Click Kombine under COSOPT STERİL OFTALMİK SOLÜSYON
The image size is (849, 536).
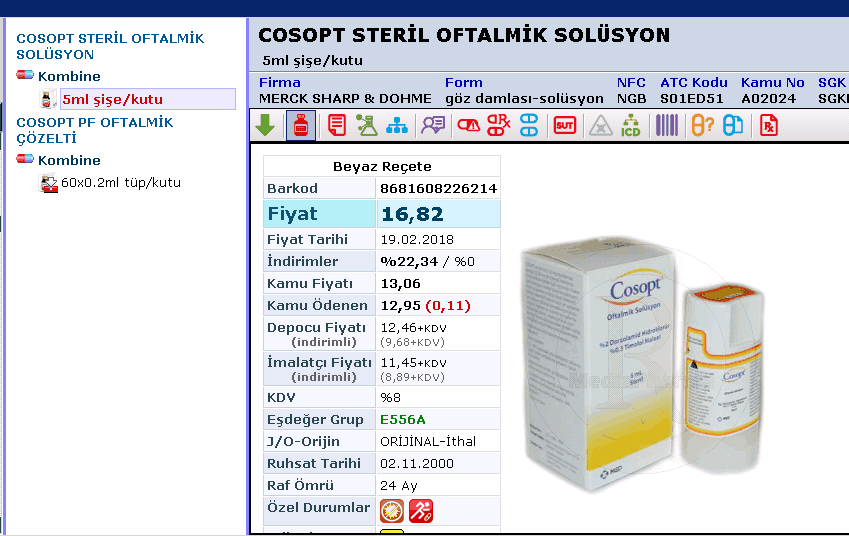pyautogui.click(x=69, y=76)
